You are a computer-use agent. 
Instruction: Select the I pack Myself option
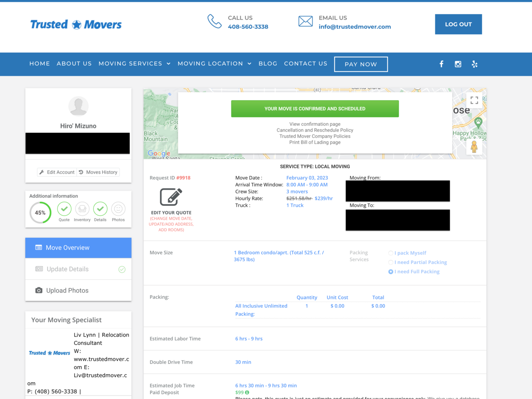point(391,253)
